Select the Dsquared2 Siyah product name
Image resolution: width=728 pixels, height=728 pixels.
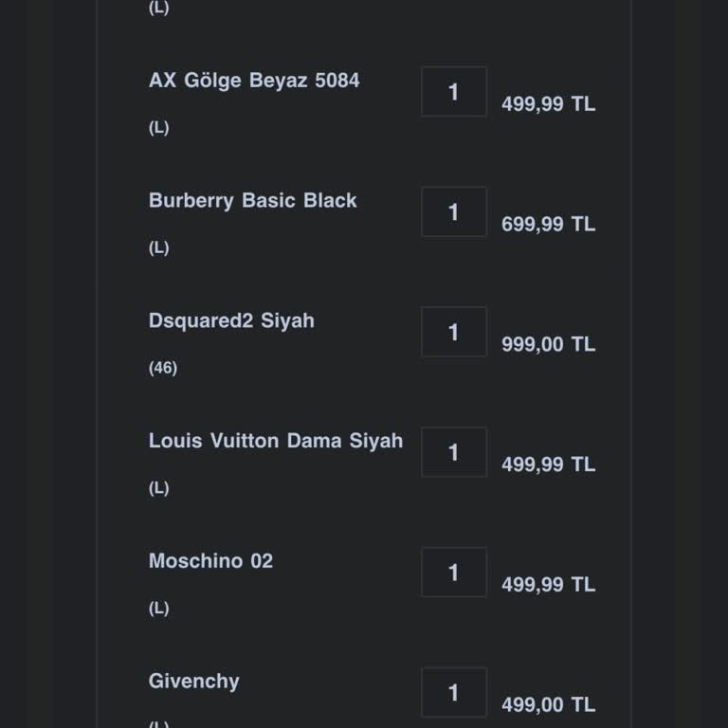[x=231, y=321]
